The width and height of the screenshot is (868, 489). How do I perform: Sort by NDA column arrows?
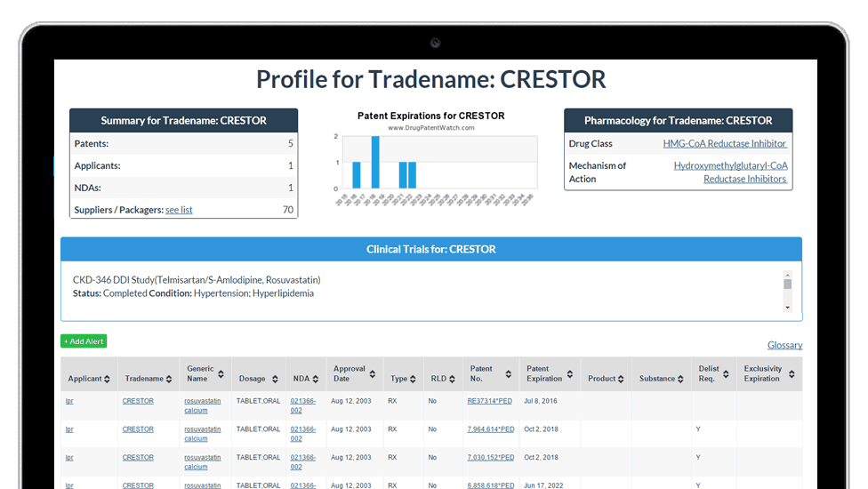click(316, 379)
